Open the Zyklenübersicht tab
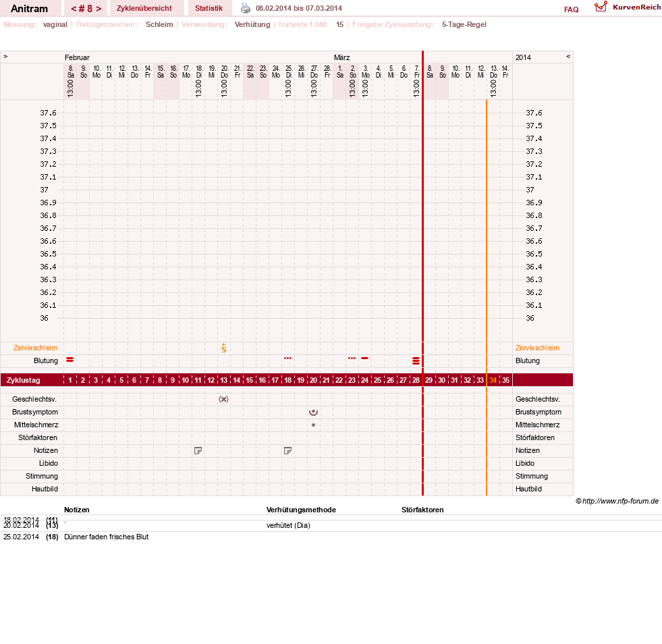The width and height of the screenshot is (662, 644). [144, 8]
